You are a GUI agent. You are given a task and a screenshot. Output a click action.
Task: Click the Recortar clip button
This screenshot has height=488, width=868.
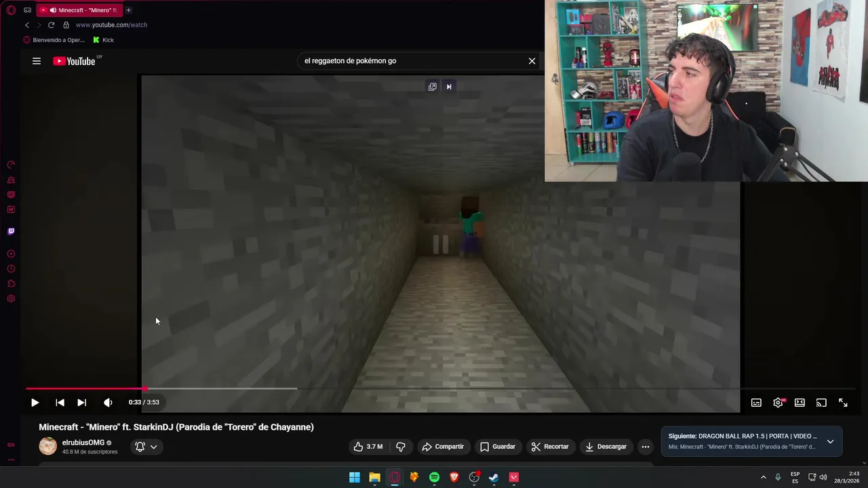pyautogui.click(x=550, y=447)
